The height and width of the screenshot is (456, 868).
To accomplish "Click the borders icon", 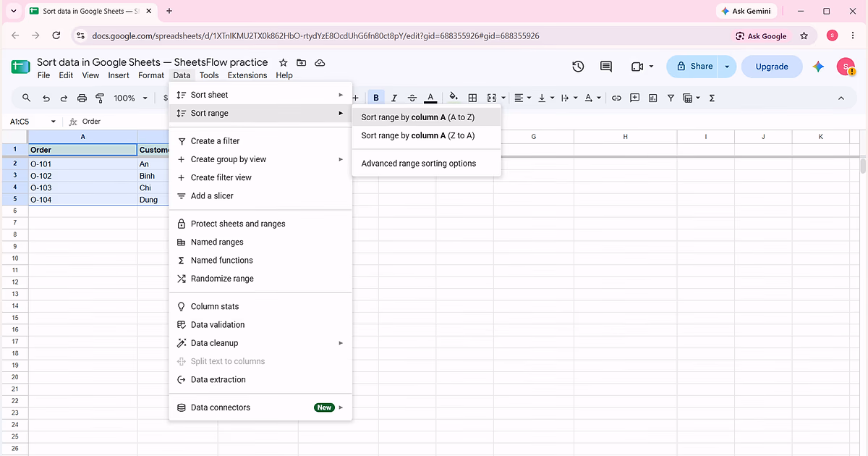I will coord(472,98).
